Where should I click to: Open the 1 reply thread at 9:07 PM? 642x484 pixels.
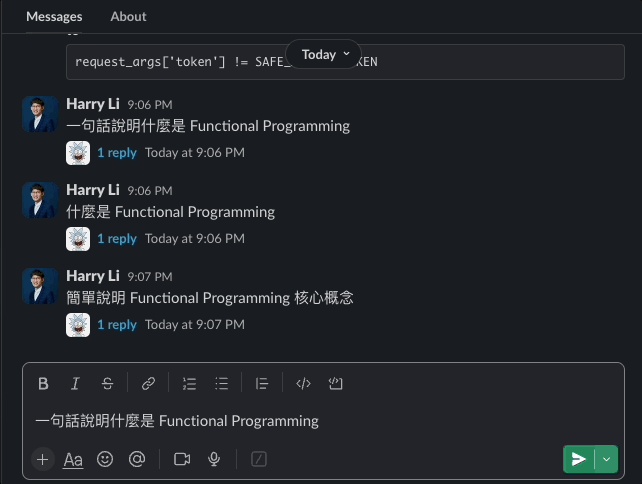coord(116,324)
